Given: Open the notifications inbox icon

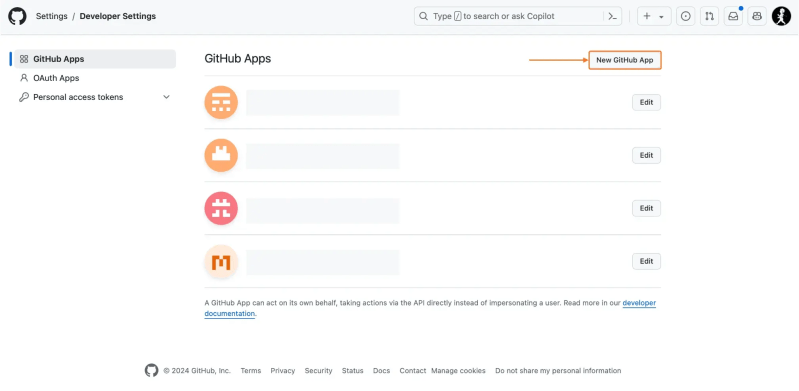Looking at the screenshot, I should pos(733,16).
